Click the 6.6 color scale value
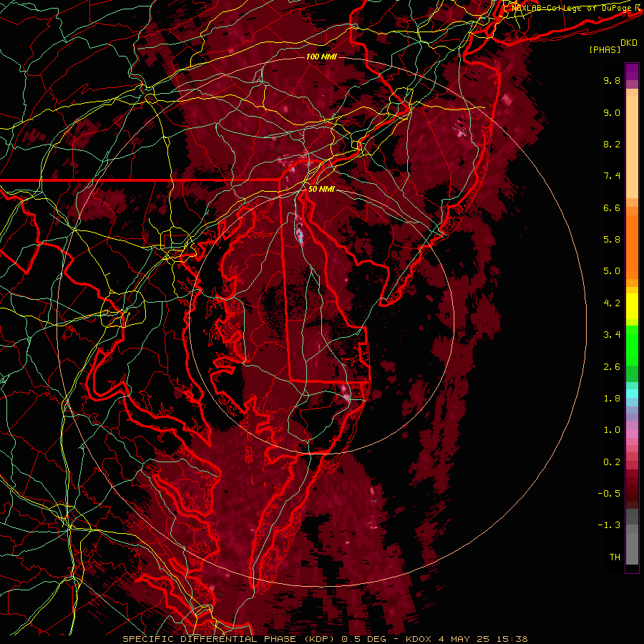The image size is (644, 644). (612, 208)
